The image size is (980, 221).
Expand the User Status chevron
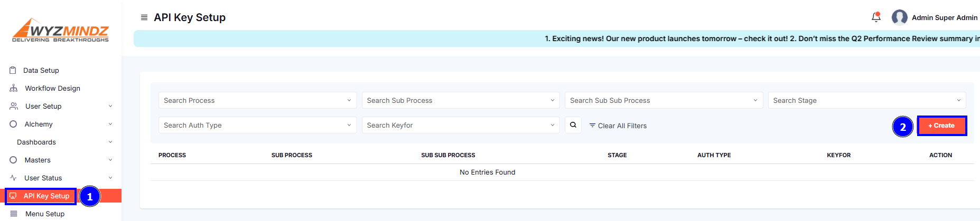tap(110, 178)
